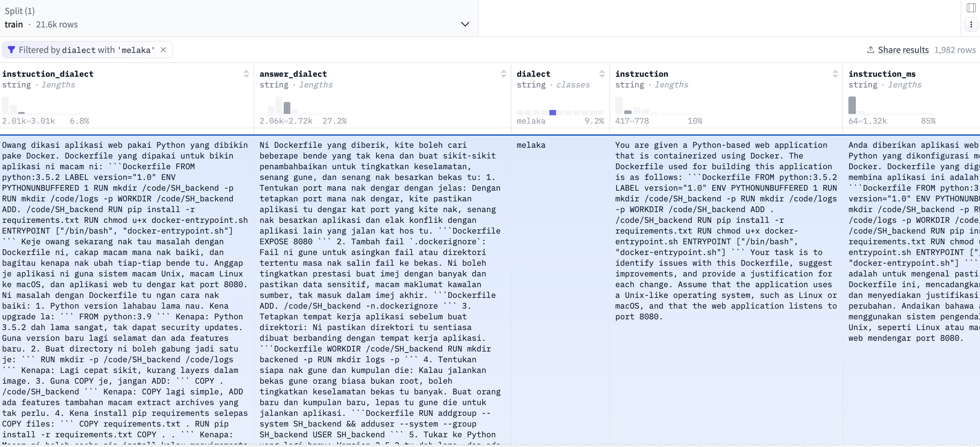Click the 9.2% value under dialect

594,121
